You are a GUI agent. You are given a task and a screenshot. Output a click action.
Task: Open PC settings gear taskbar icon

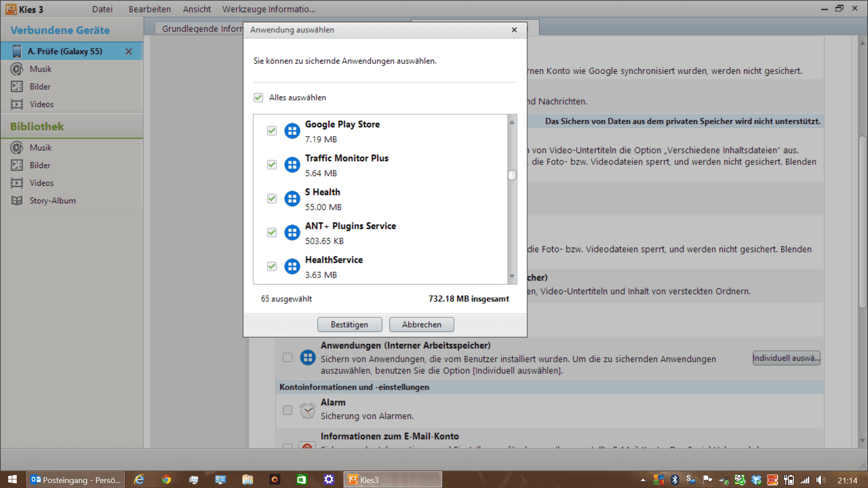coord(329,479)
